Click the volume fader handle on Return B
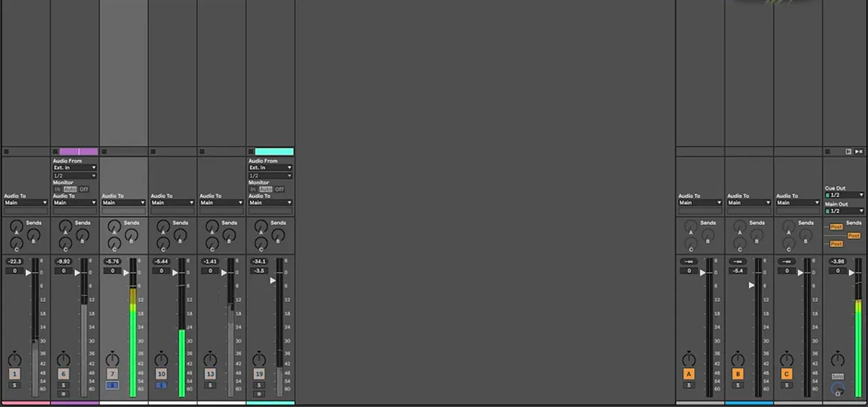 point(752,286)
